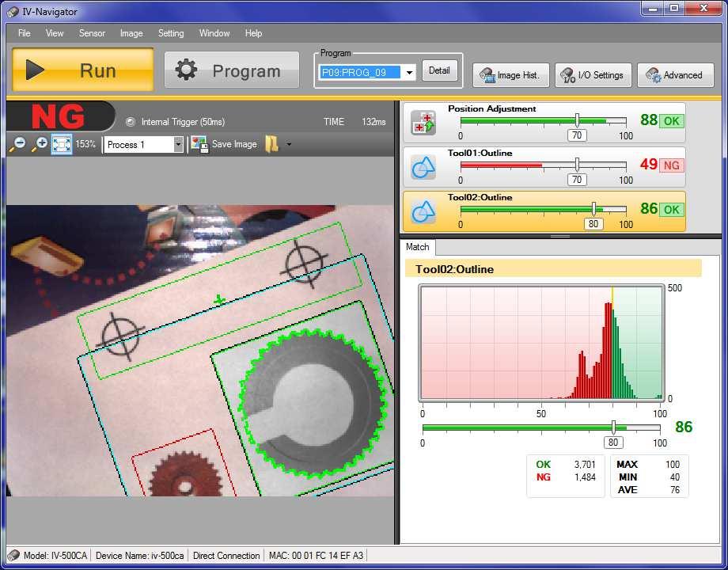Open the Window menu

click(x=214, y=33)
